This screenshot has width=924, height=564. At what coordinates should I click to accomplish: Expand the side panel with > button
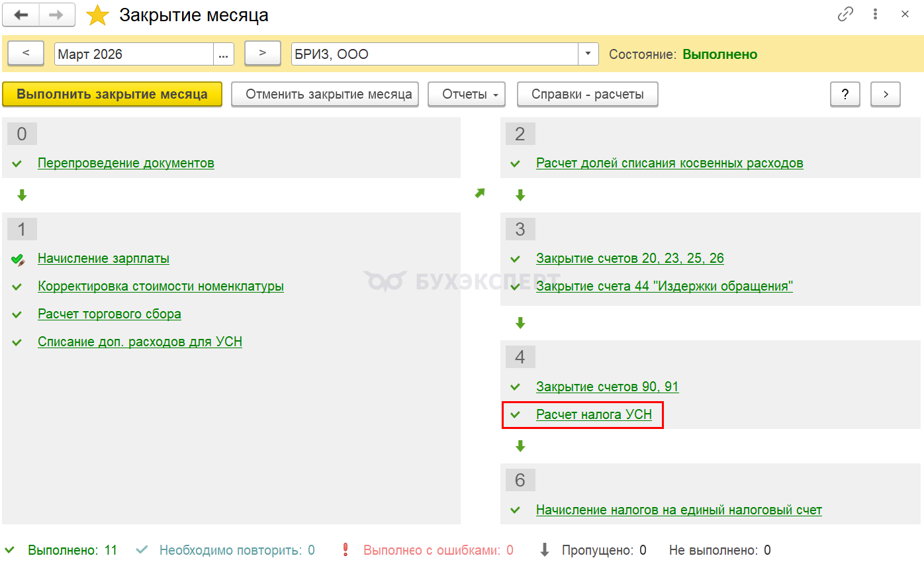pos(886,94)
